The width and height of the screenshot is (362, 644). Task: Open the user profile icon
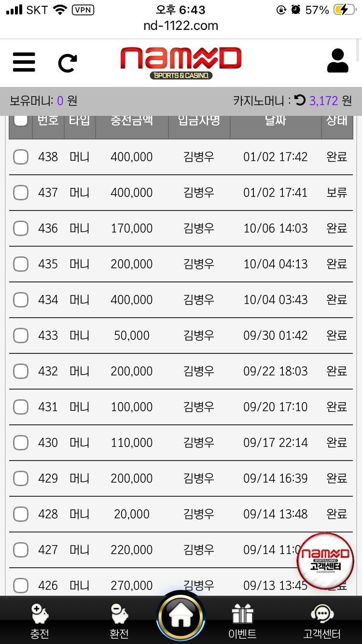(338, 61)
